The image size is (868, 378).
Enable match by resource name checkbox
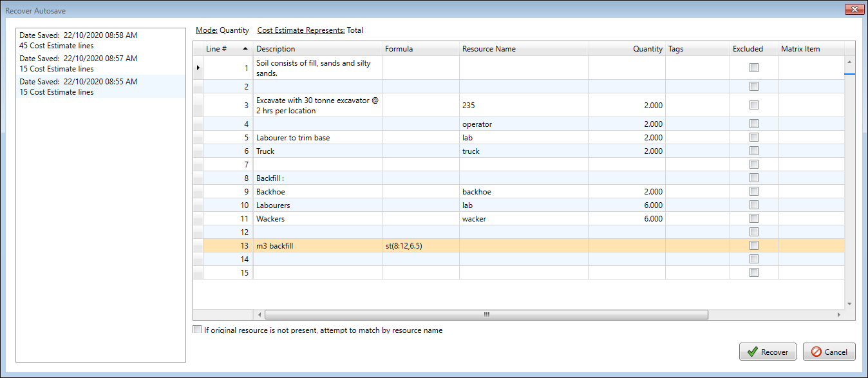point(197,330)
